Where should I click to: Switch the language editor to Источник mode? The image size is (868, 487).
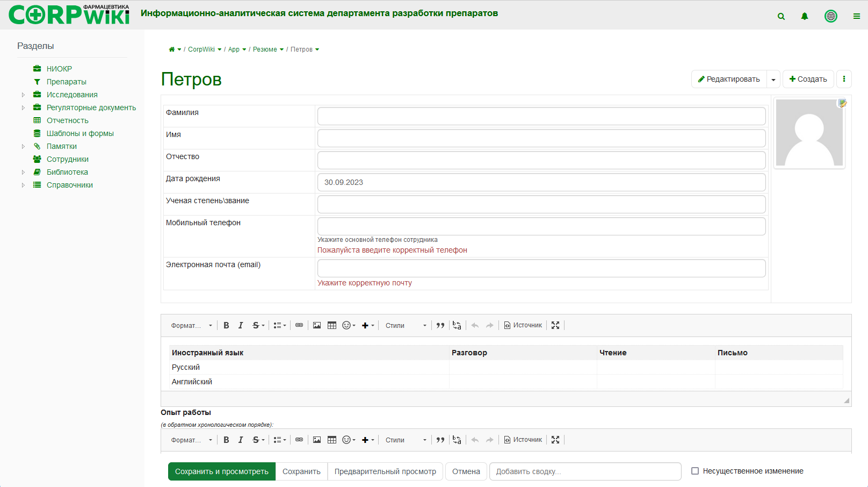(523, 325)
